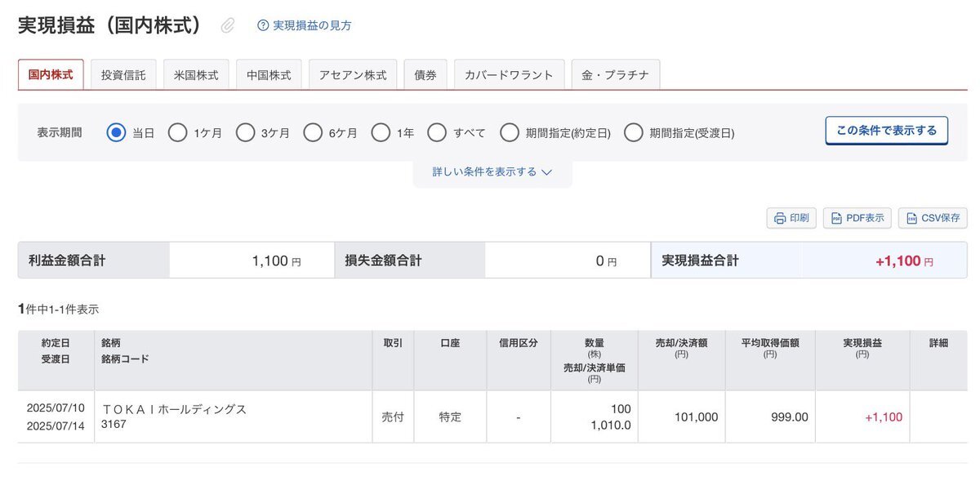The width and height of the screenshot is (980, 481).
Task: Expand 詳しい条件を表示する section
Action: click(x=492, y=171)
